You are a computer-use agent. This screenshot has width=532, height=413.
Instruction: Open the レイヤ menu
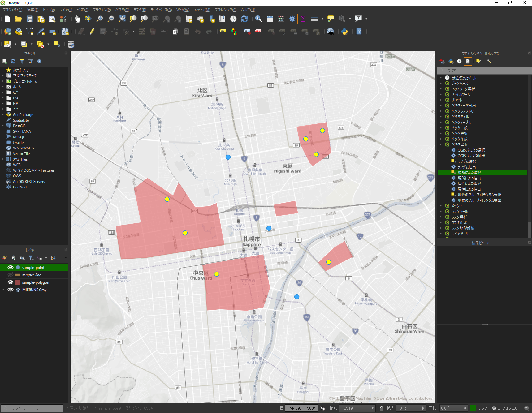pos(66,10)
